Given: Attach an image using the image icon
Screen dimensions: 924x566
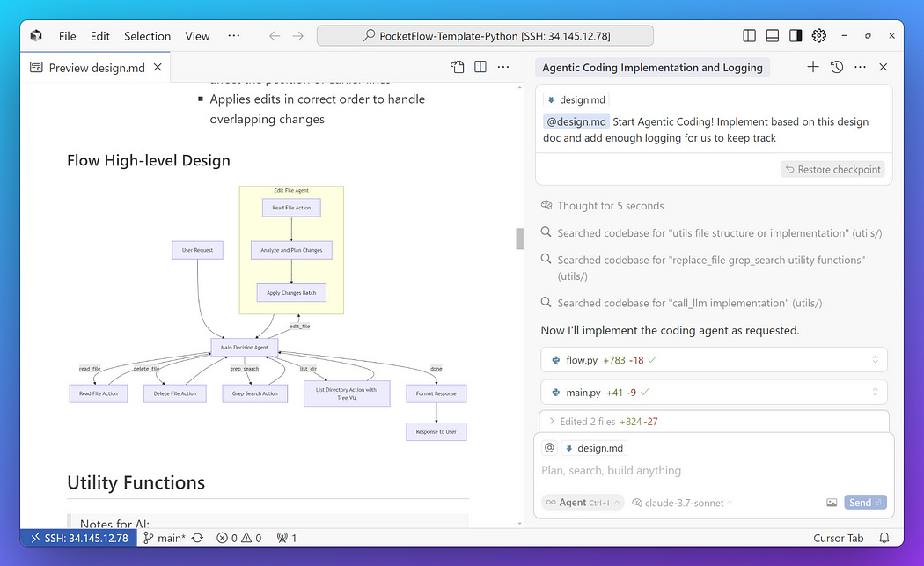Looking at the screenshot, I should coord(832,502).
